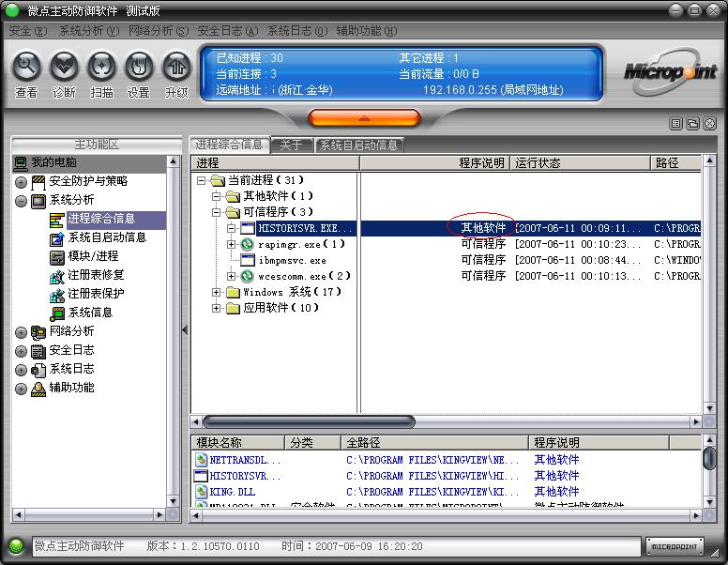Click the panel close circle icon
This screenshot has width=728, height=565.
(x=710, y=124)
